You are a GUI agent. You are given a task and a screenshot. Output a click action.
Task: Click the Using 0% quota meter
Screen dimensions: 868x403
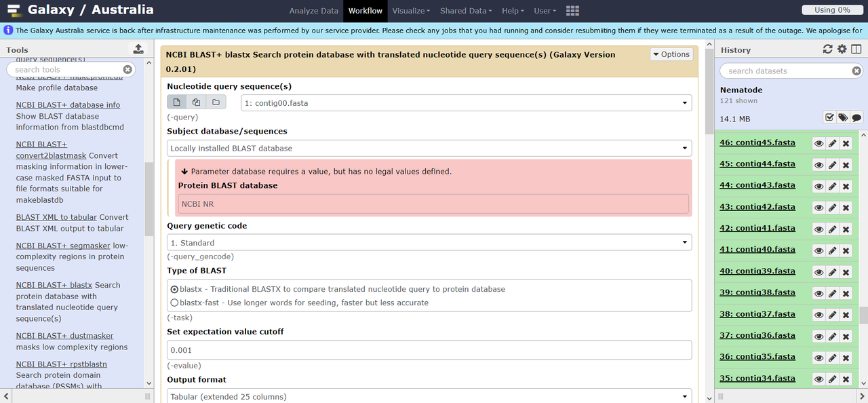pos(832,10)
